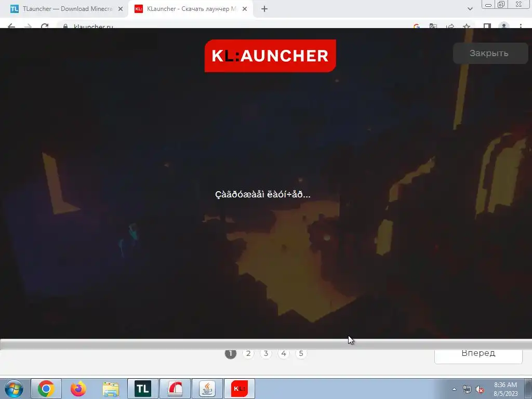This screenshot has width=532, height=399.
Task: Open the KL launcher taskbar icon
Action: point(240,389)
